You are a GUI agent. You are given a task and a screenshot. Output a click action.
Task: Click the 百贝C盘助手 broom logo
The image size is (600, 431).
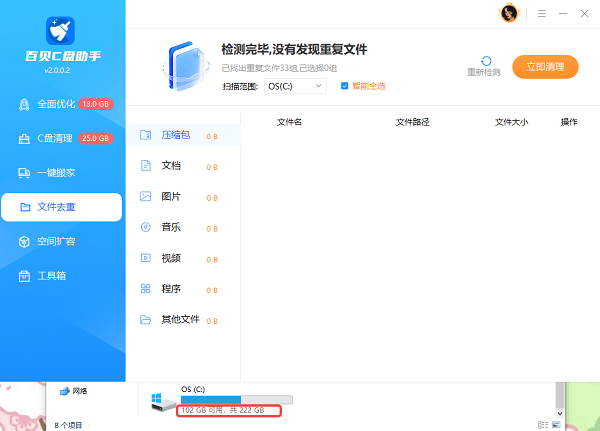pyautogui.click(x=60, y=31)
